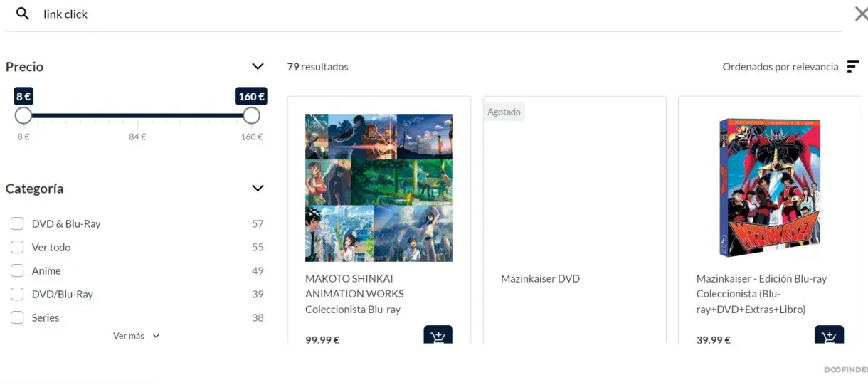Screen dimensions: 868x385
Task: Add Makoto Shinkai Blu-ray to cart
Action: click(x=438, y=335)
